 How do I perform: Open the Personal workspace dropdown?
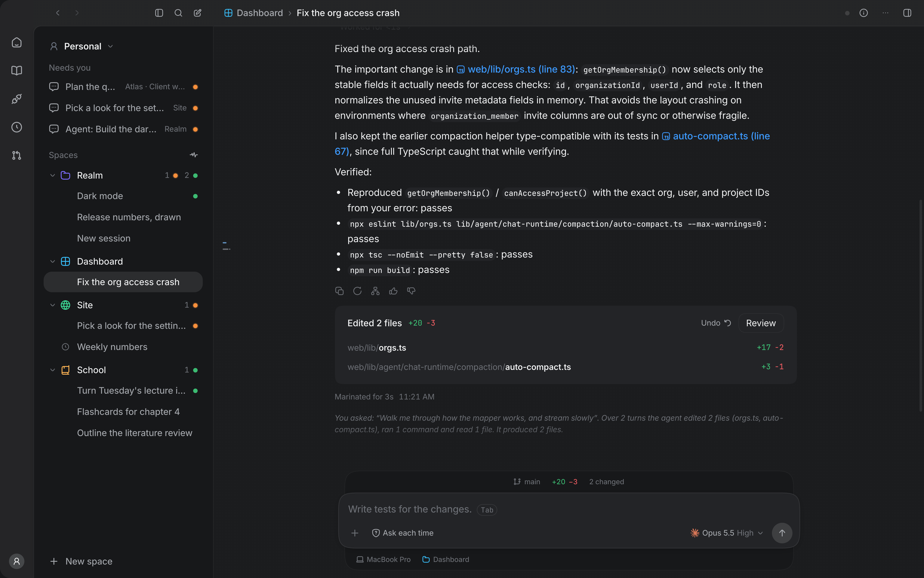82,46
